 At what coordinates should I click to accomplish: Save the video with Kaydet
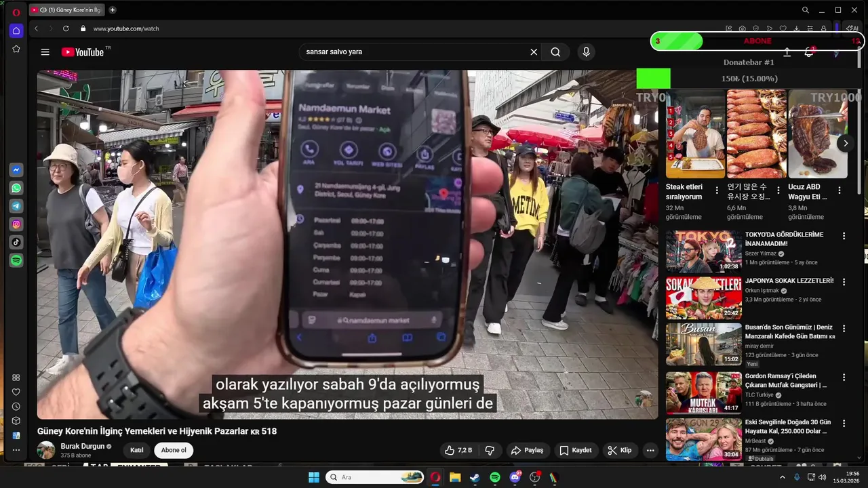tap(575, 450)
